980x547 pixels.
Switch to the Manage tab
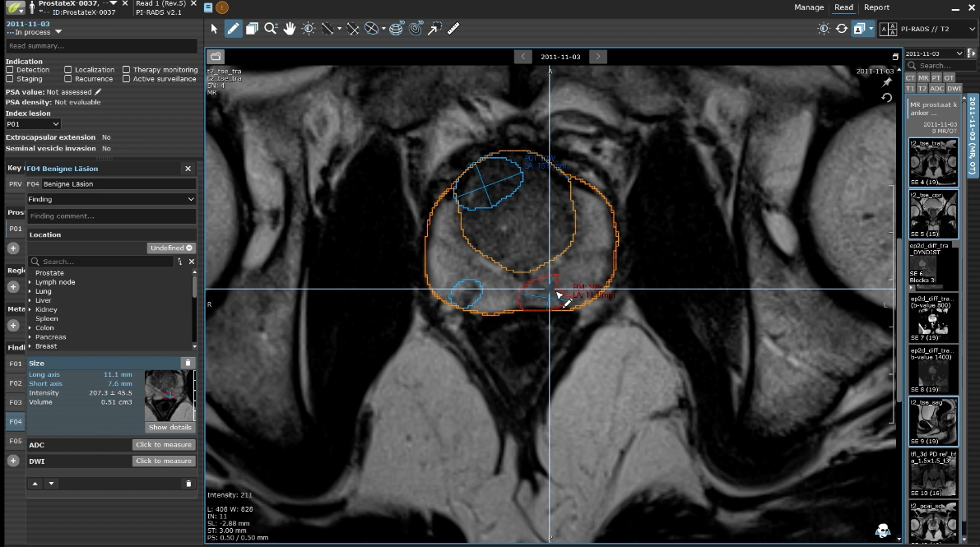[x=809, y=7]
